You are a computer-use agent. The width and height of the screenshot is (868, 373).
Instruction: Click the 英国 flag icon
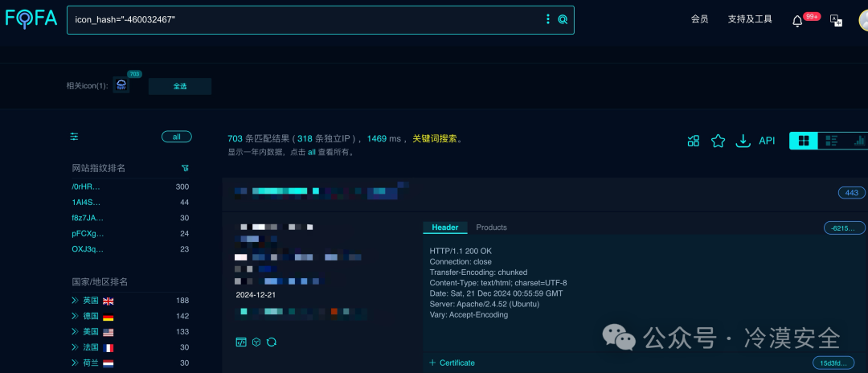tap(108, 301)
